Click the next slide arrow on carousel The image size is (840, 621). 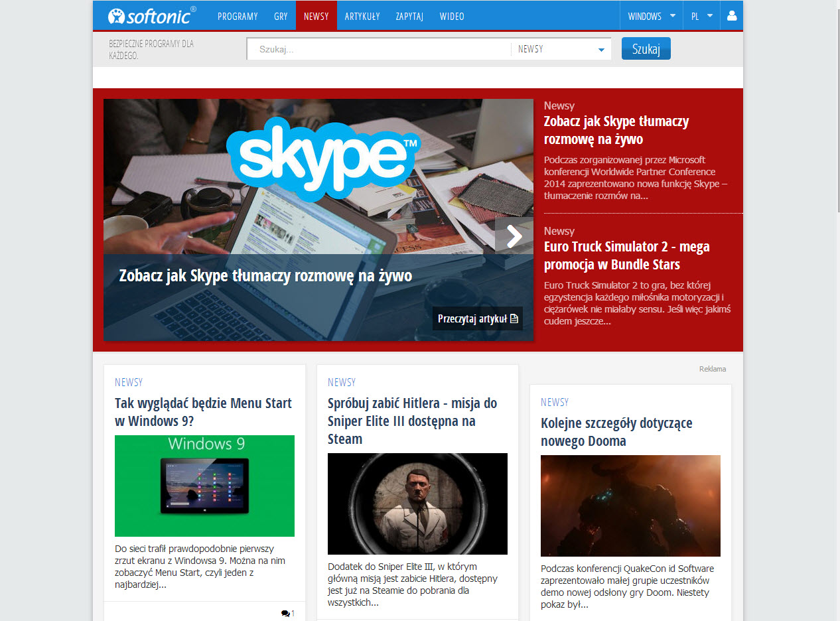tap(514, 236)
